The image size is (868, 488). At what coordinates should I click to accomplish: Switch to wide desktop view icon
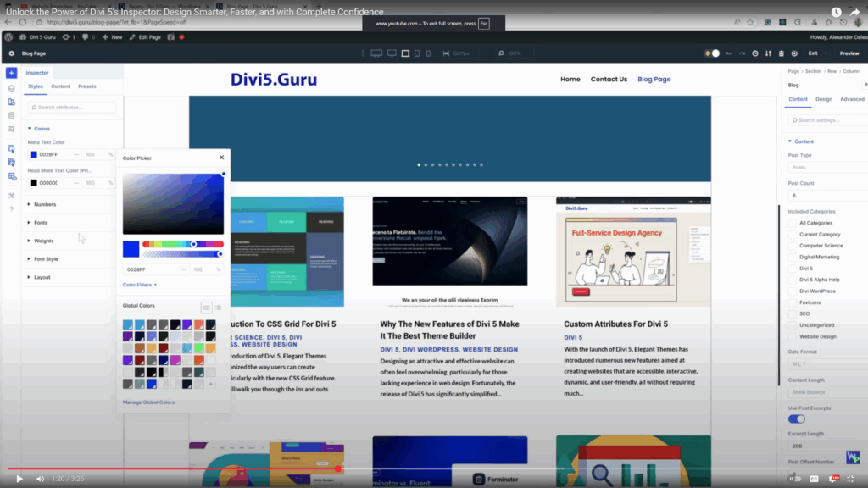click(376, 53)
